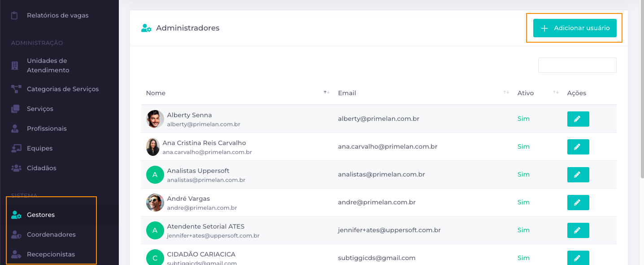Edit Analistas Uppersoft pencil button
This screenshot has width=644, height=265.
(578, 175)
